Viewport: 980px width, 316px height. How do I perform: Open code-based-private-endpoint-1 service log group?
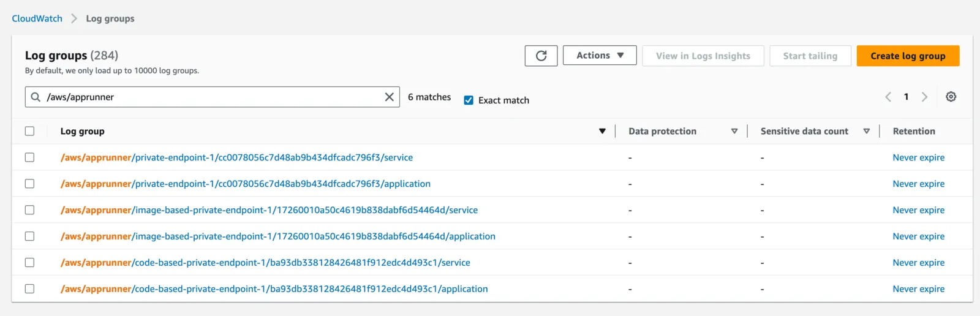coord(265,263)
